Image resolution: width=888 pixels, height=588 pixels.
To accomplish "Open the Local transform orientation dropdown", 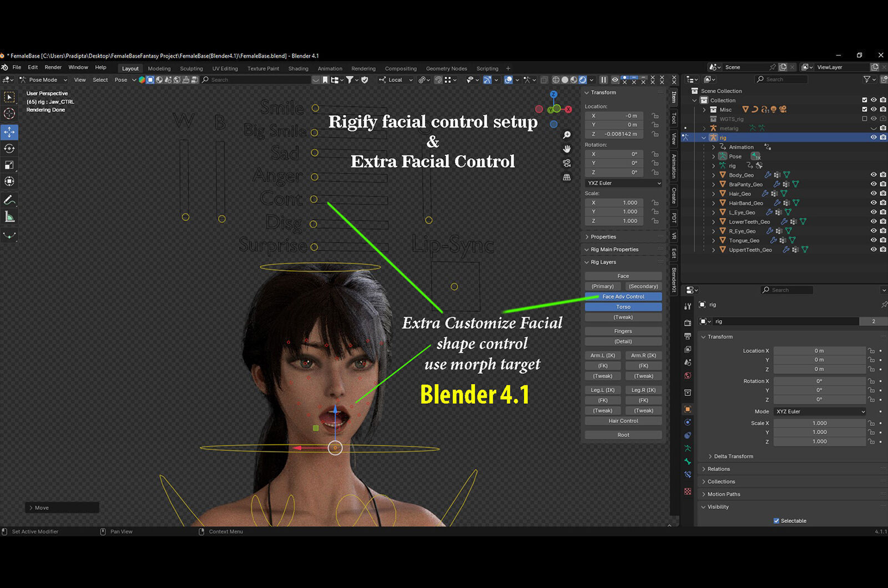I will click(x=396, y=80).
